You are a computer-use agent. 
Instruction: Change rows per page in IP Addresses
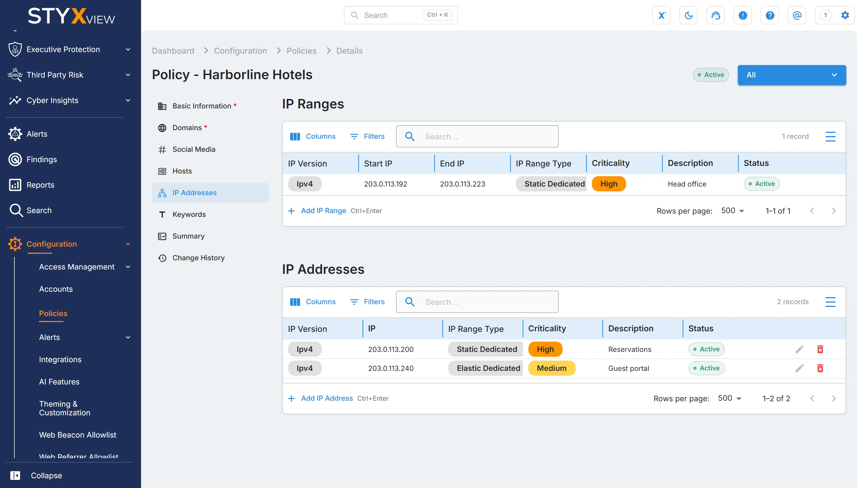(x=729, y=399)
